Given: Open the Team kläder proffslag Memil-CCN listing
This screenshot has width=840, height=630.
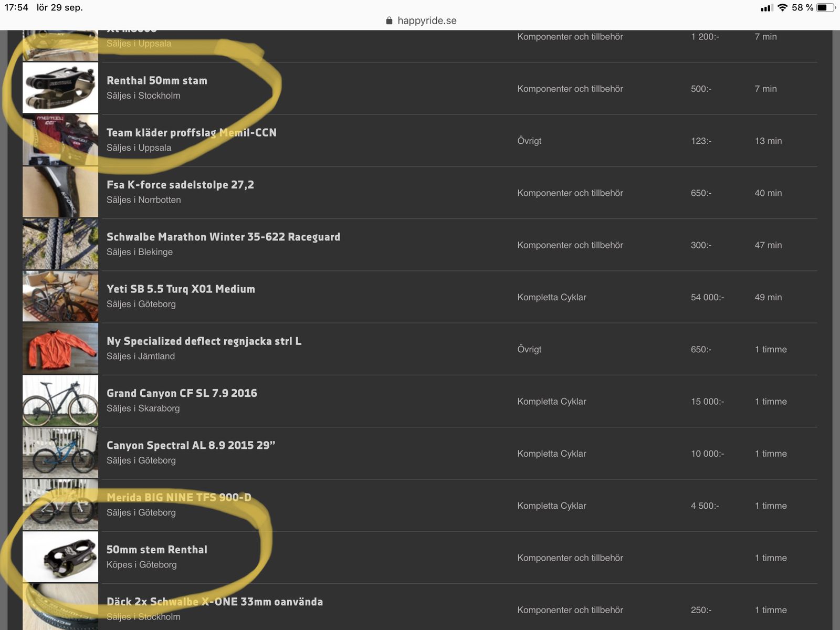Looking at the screenshot, I should [x=191, y=133].
